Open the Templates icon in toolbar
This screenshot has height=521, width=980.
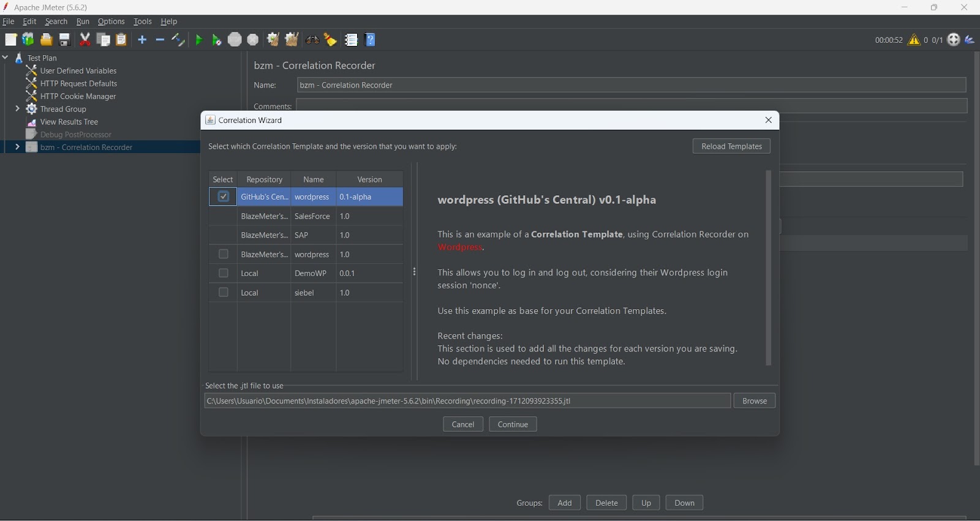click(x=28, y=40)
